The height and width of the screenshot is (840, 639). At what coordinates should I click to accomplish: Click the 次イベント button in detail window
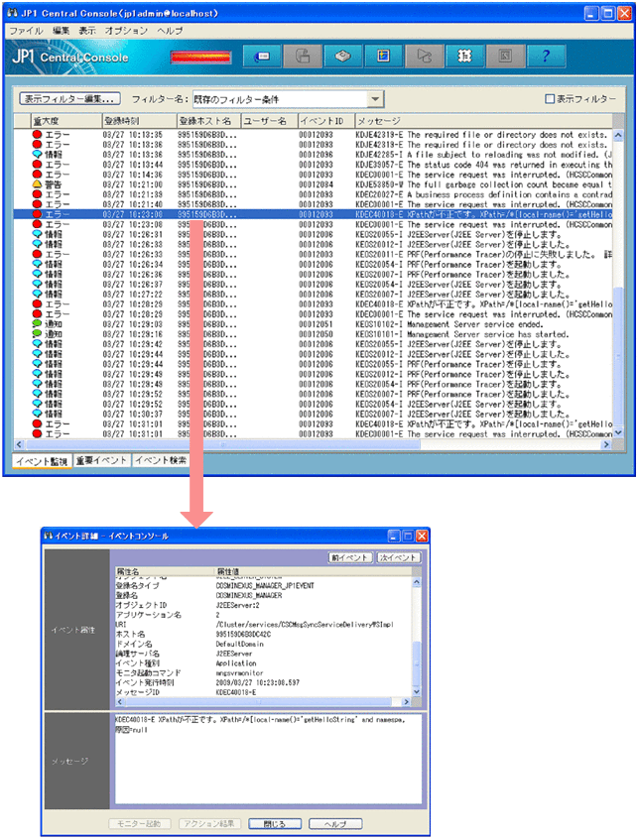coord(398,557)
